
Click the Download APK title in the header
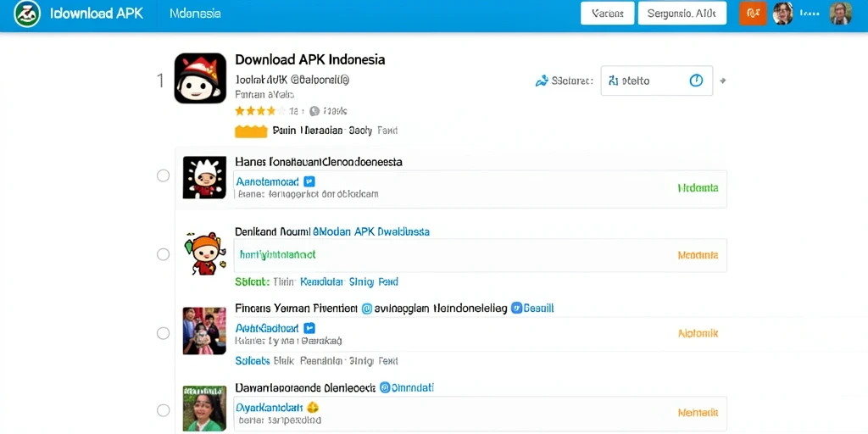[x=97, y=14]
